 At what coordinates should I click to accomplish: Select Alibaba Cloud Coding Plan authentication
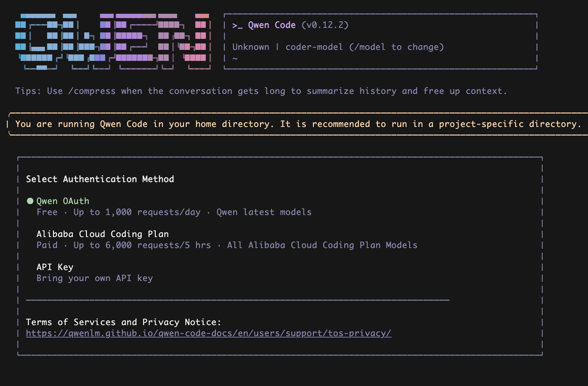(x=102, y=234)
